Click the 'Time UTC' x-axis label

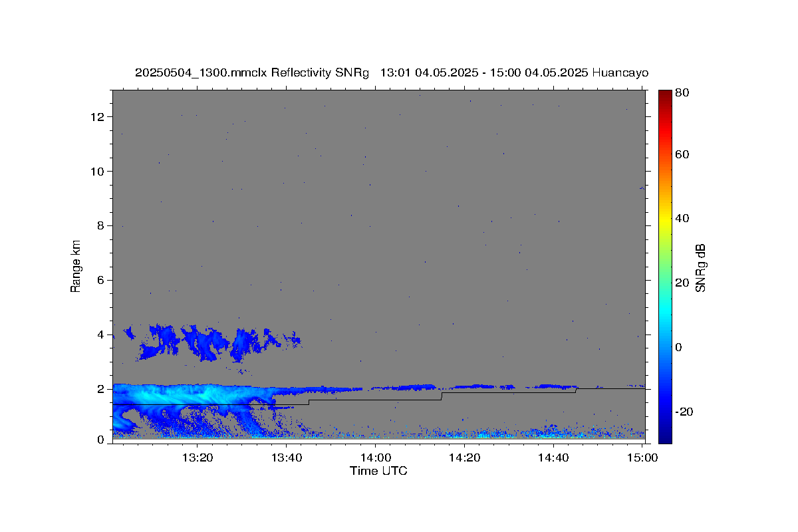(x=378, y=471)
